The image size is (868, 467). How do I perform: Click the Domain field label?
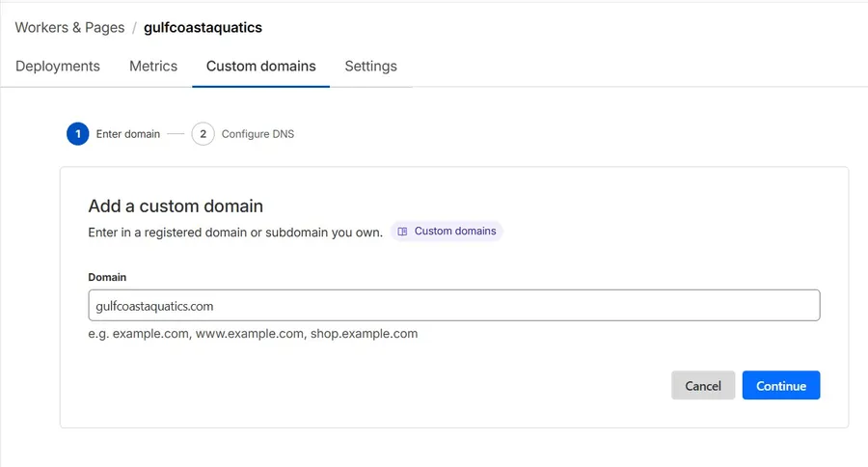[x=107, y=277]
